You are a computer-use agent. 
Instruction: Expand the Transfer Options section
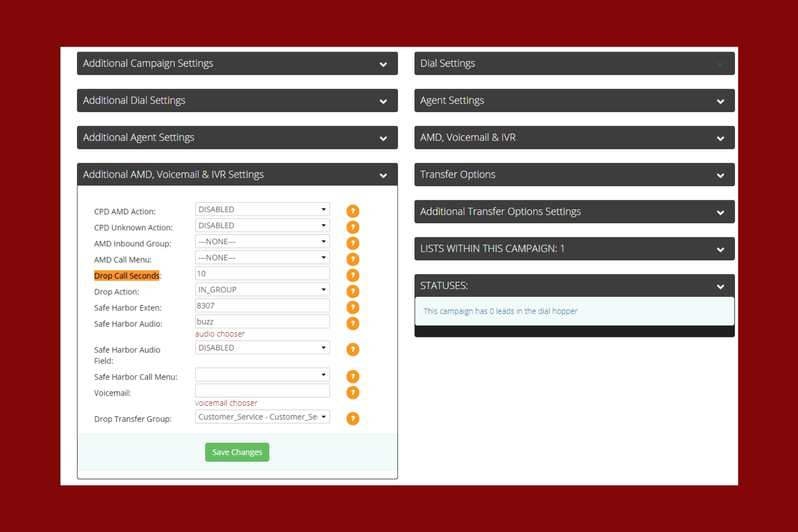click(x=574, y=175)
